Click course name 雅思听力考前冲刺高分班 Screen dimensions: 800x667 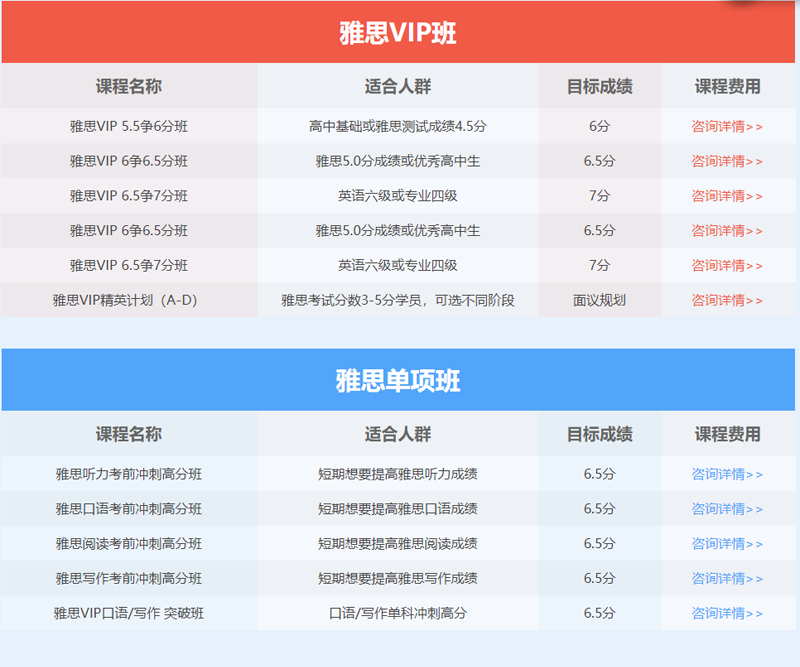(x=129, y=474)
